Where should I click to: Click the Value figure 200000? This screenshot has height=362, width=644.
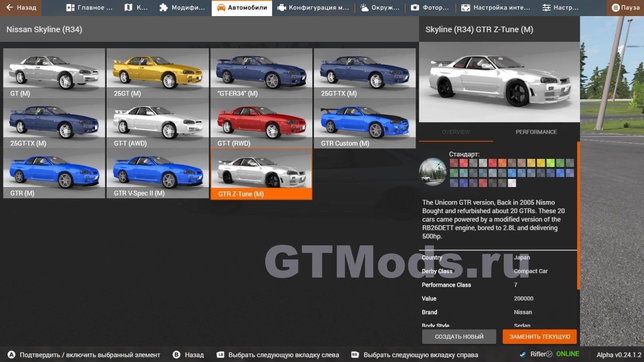tap(524, 298)
